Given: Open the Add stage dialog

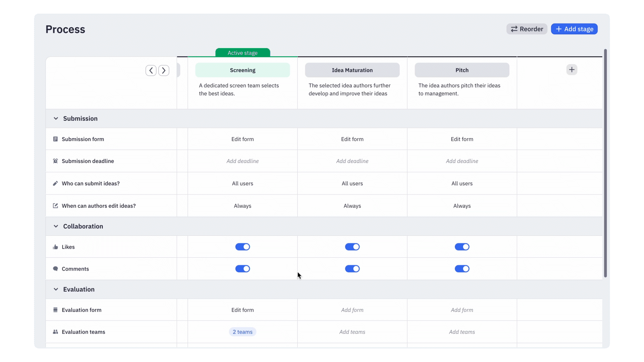Looking at the screenshot, I should [574, 29].
